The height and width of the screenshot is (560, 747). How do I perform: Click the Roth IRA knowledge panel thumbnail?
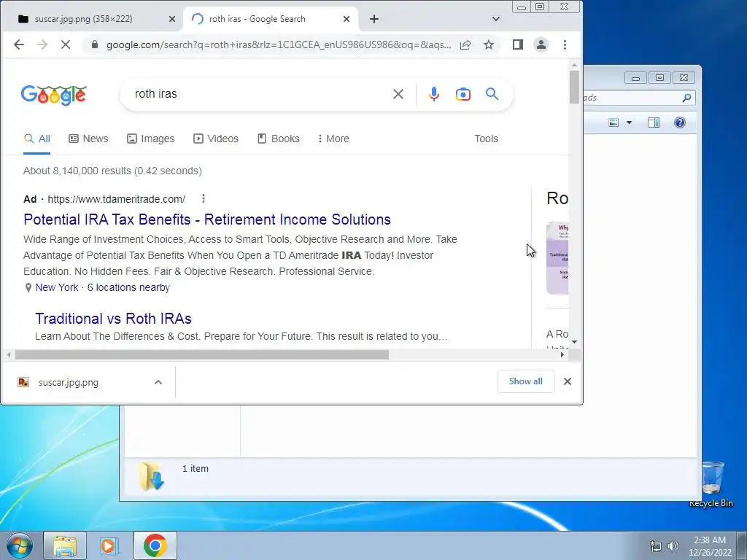pyautogui.click(x=557, y=258)
